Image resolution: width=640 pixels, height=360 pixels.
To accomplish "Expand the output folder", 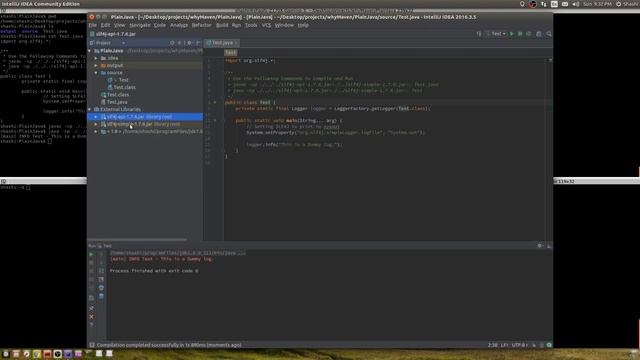I will click(x=96, y=65).
